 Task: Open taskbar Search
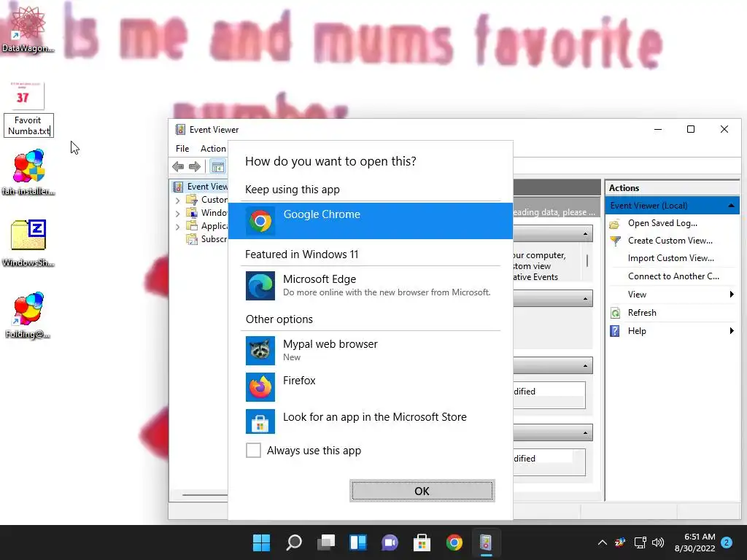293,542
